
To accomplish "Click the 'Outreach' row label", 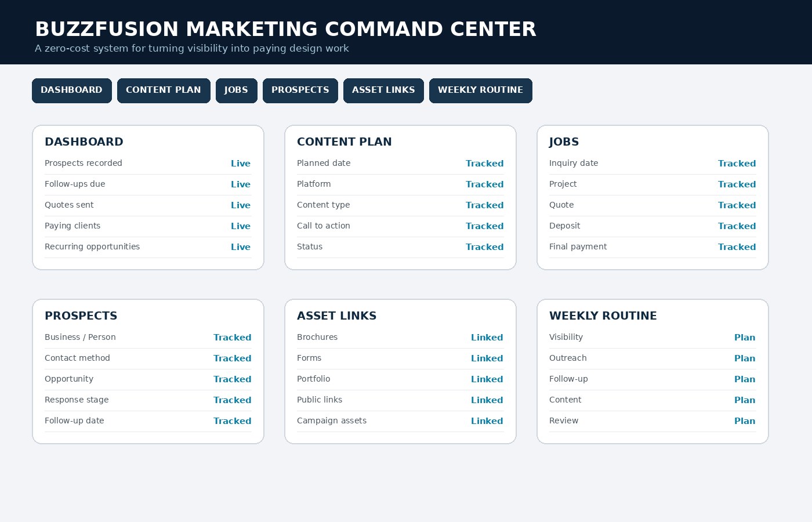I will 568,358.
